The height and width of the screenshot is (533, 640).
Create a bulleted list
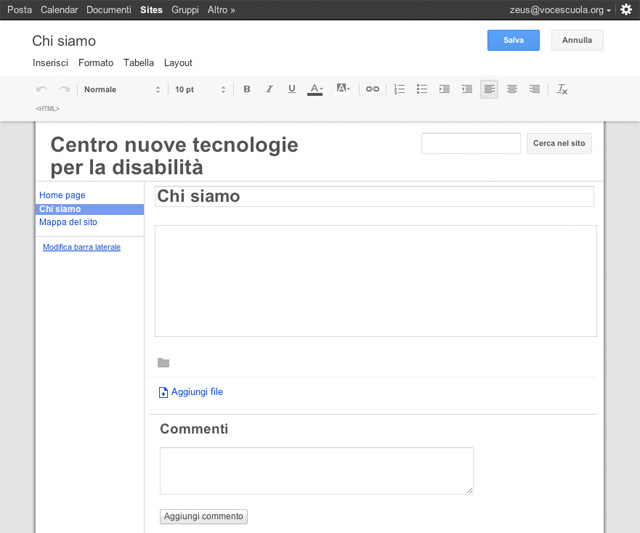pos(422,89)
